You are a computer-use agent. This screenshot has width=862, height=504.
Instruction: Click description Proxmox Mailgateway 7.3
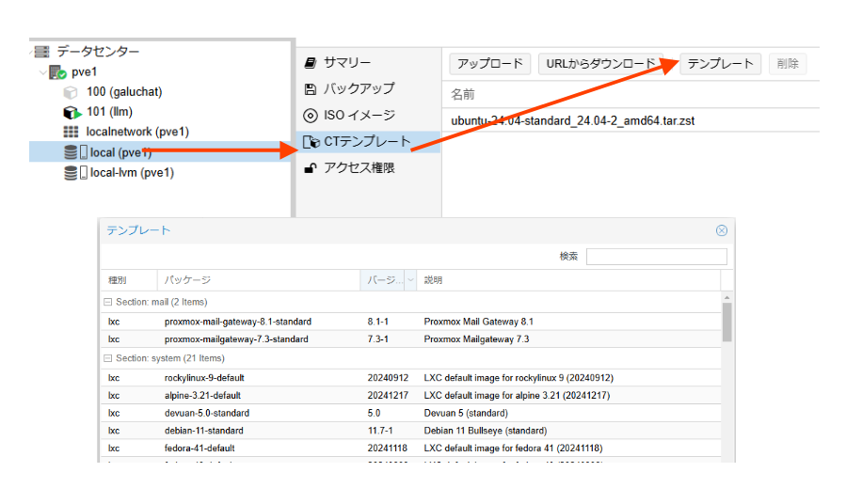tap(476, 339)
